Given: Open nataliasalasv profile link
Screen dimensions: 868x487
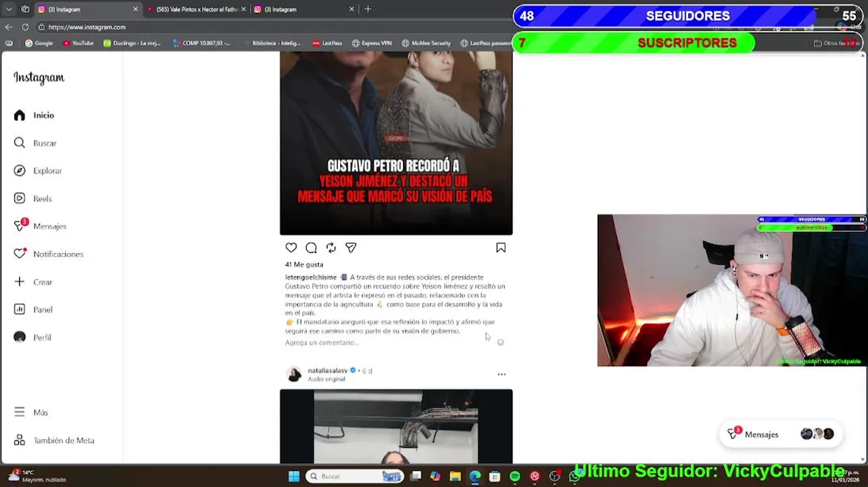Looking at the screenshot, I should [x=328, y=371].
